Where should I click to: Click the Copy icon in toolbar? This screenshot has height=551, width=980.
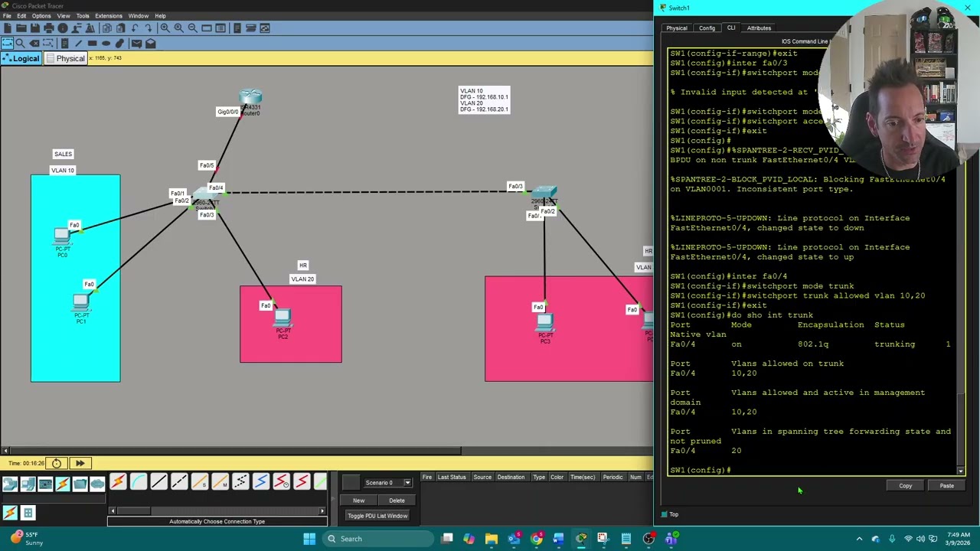click(x=107, y=28)
